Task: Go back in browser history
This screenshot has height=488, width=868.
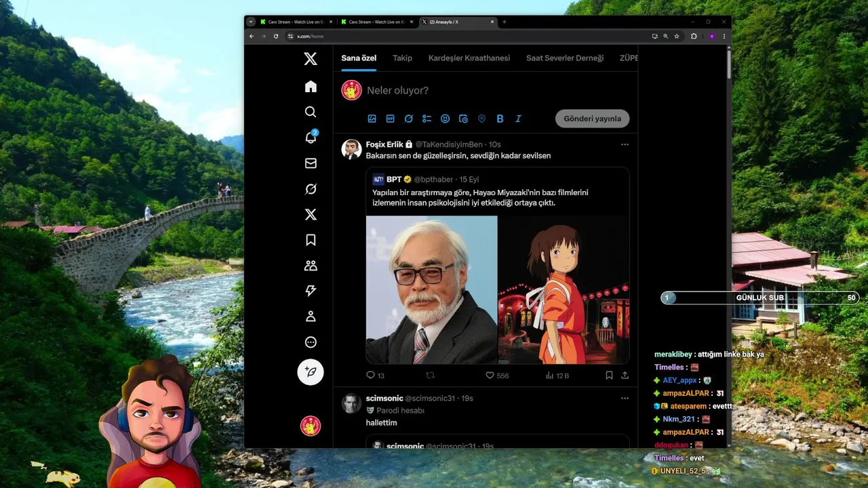Action: click(x=252, y=36)
